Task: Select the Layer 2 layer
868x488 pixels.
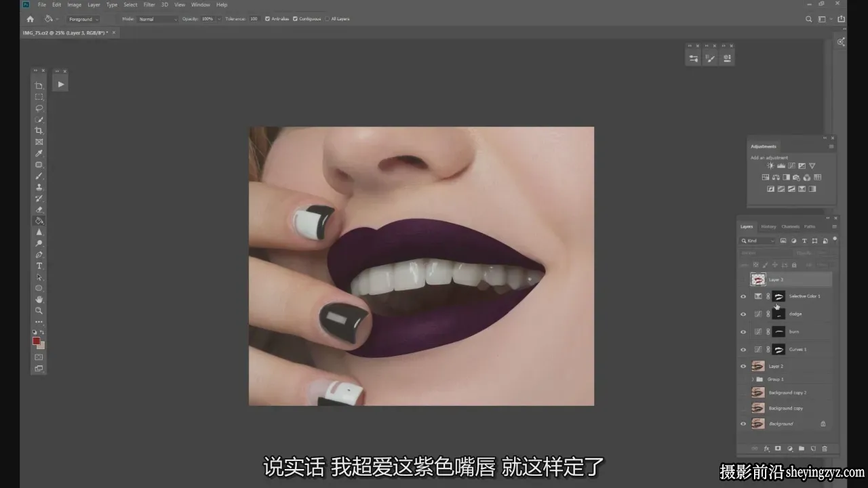Action: coord(785,366)
